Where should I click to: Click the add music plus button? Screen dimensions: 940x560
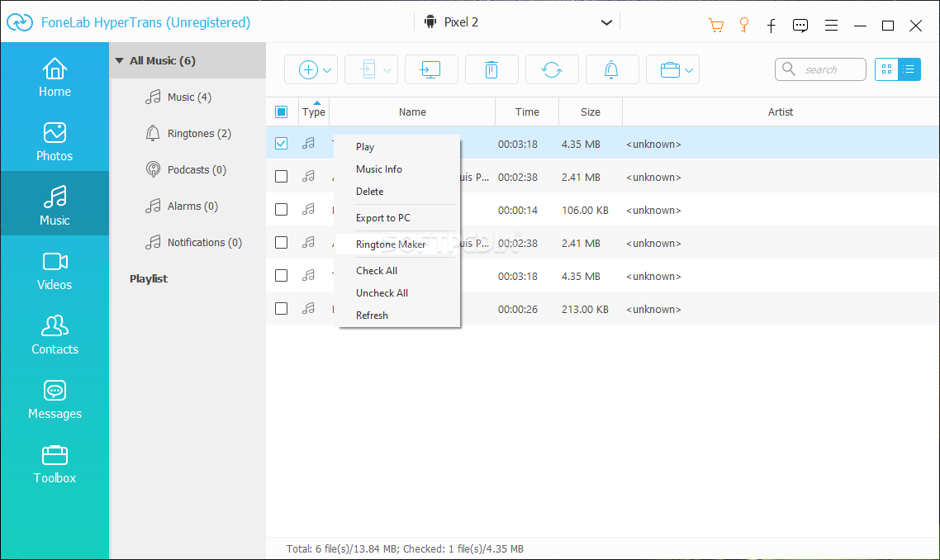pos(308,69)
